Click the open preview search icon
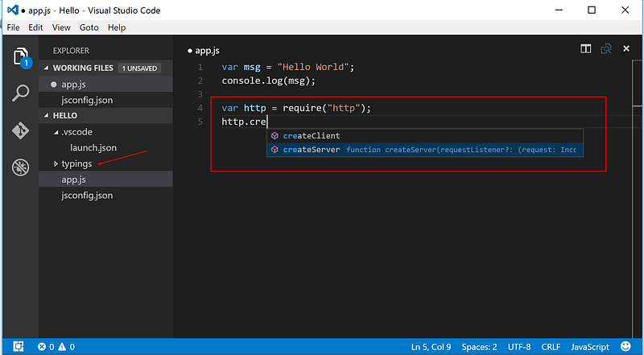 [606, 49]
